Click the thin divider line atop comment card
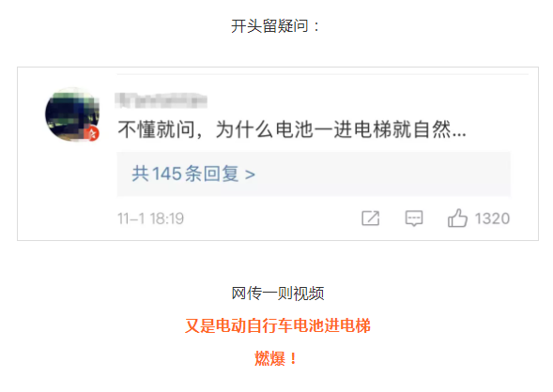Image resolution: width=553 pixels, height=392 pixels. (x=322, y=74)
